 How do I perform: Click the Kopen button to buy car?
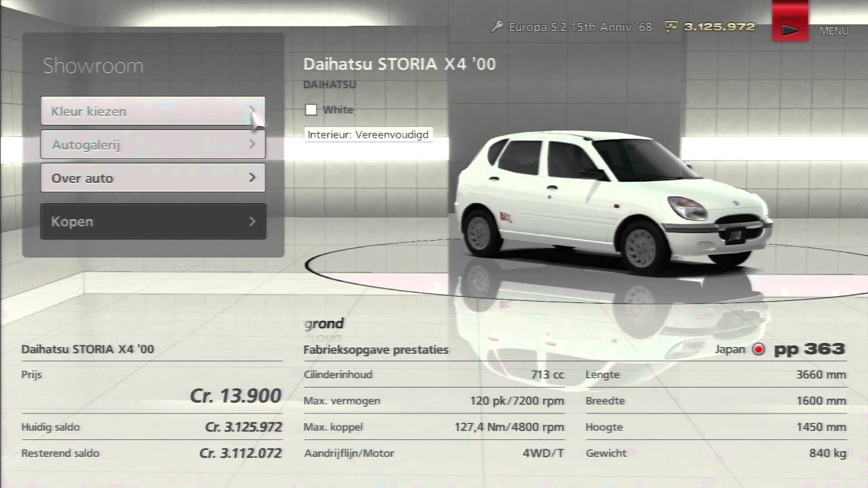point(153,221)
